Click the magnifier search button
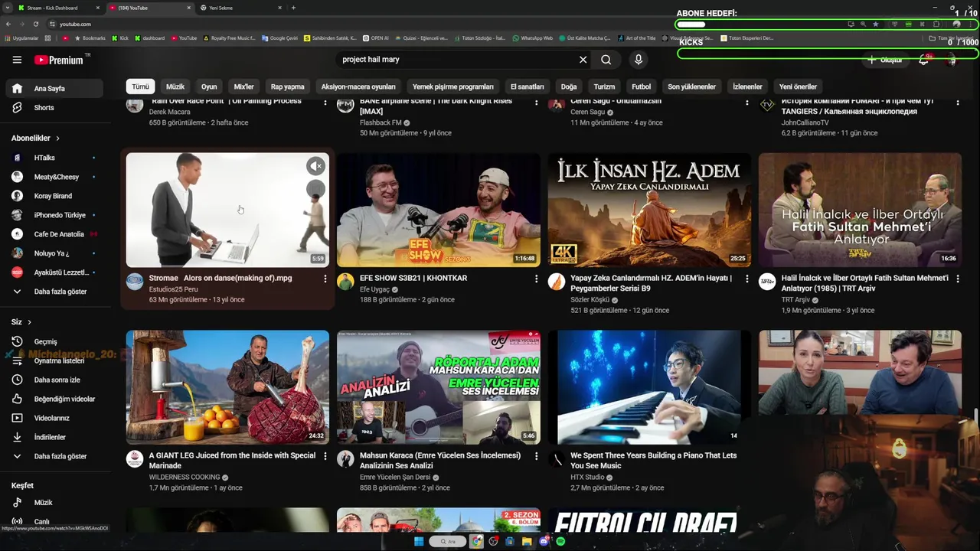 click(606, 60)
